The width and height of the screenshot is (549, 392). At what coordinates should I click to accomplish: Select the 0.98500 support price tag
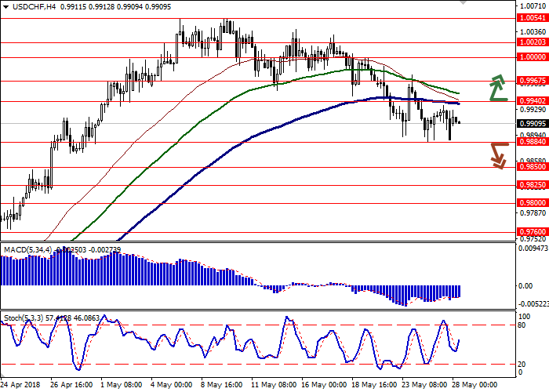pos(533,167)
